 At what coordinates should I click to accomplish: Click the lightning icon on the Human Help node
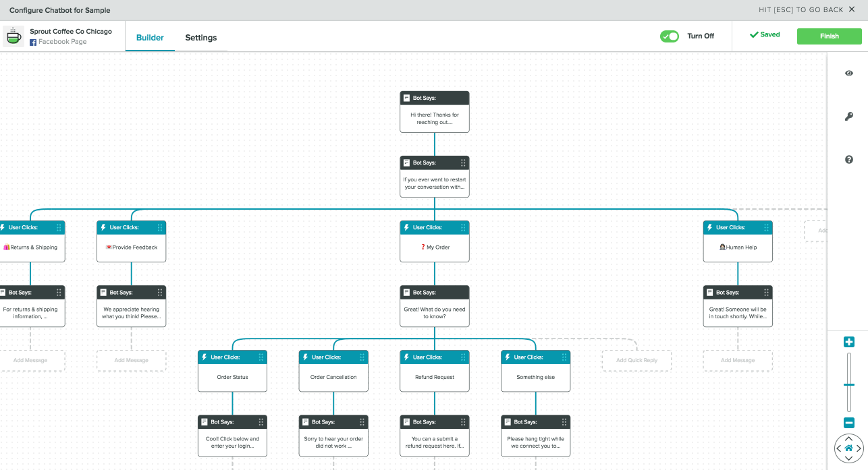point(708,227)
